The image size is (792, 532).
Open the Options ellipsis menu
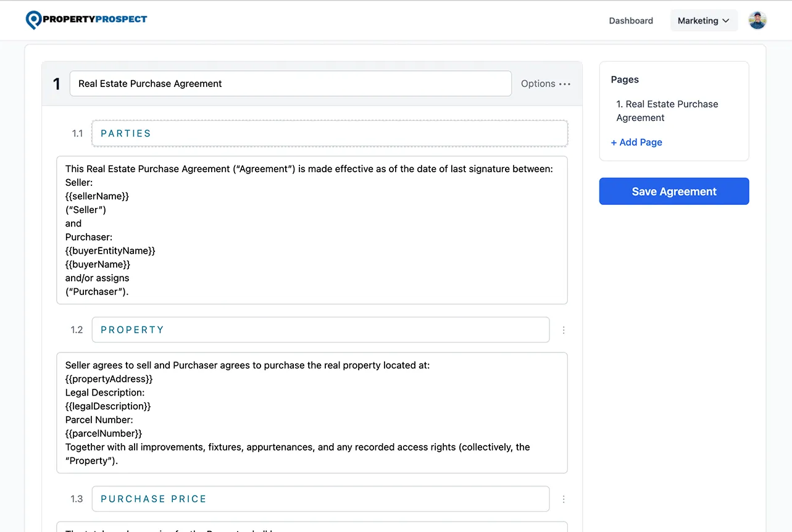[564, 83]
